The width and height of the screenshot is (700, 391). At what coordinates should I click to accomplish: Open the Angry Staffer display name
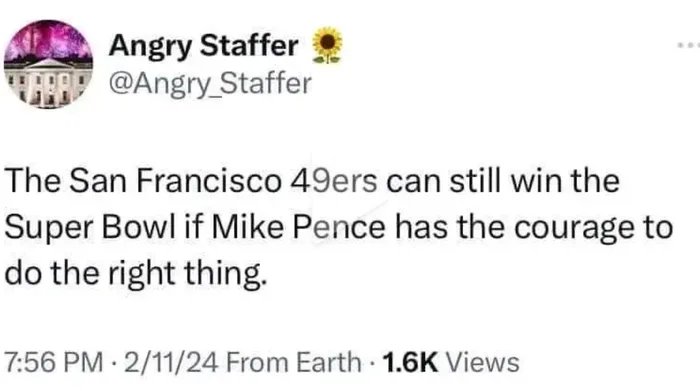click(x=204, y=46)
